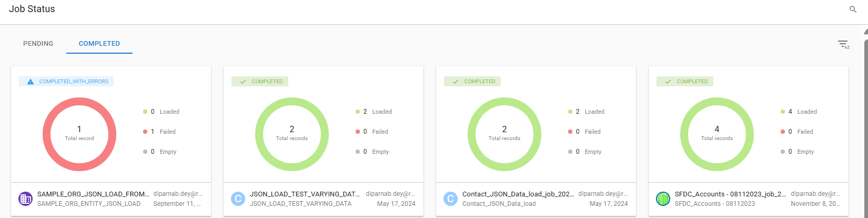This screenshot has height=218, width=868.
Task: Switch to the PENDING tab
Action: pos(38,44)
